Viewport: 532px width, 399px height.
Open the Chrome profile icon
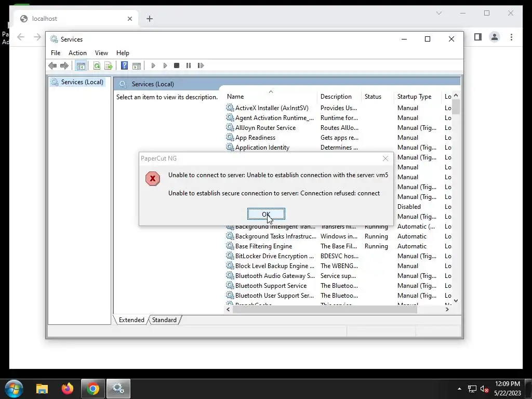click(495, 37)
